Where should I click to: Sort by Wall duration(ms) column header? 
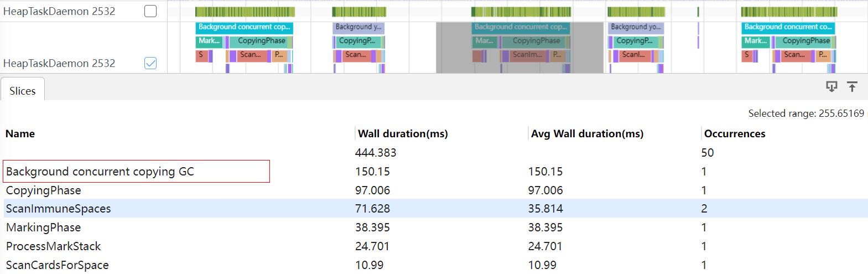(x=403, y=133)
